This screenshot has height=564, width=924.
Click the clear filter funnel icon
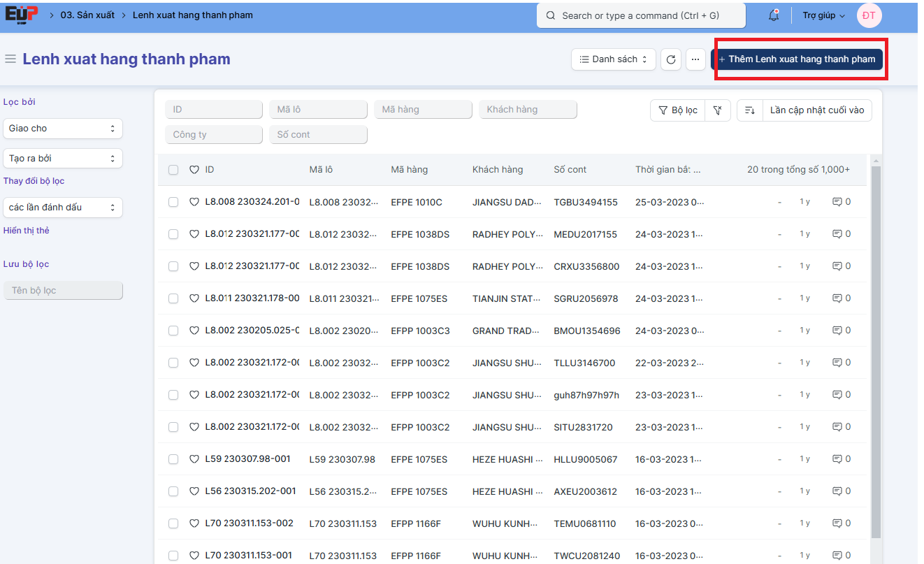tap(717, 110)
